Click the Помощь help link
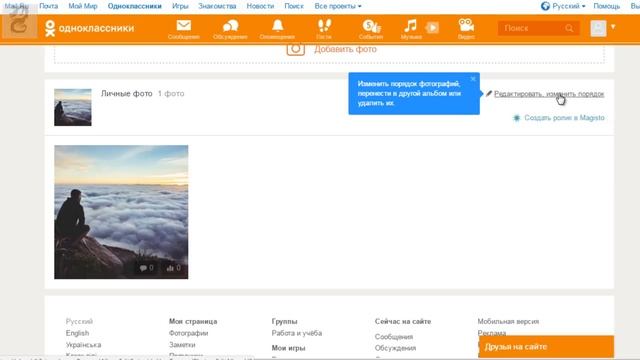640x360 pixels. click(607, 6)
